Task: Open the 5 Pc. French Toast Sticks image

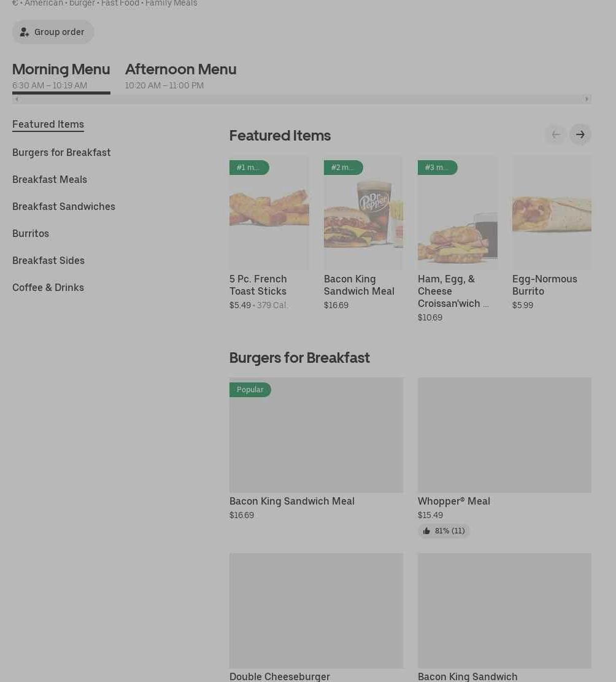Action: click(269, 213)
